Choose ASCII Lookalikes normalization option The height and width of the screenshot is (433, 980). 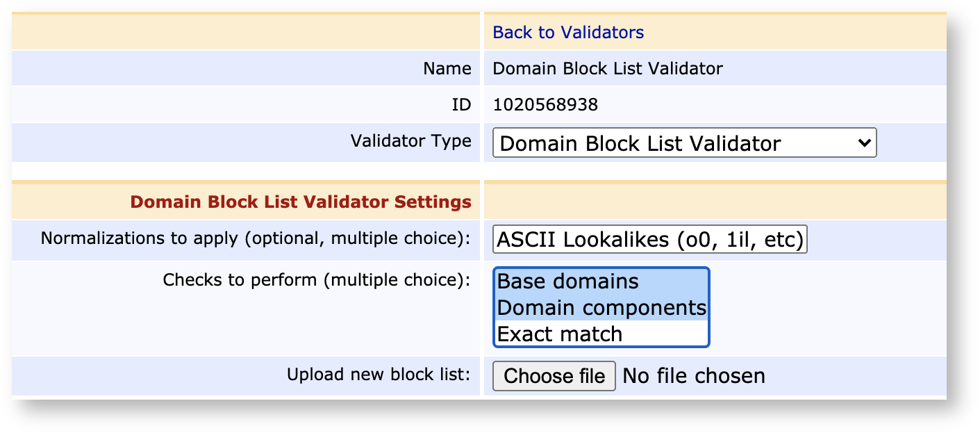tap(649, 238)
